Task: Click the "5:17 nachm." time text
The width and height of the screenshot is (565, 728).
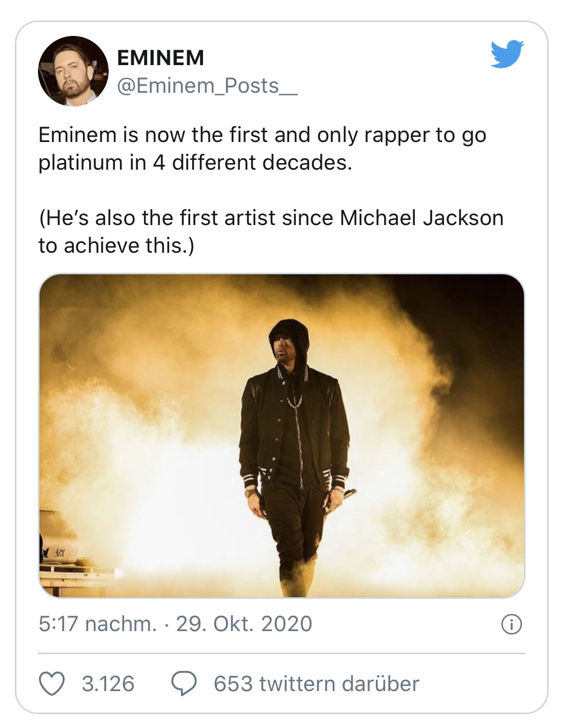Action: tap(97, 624)
